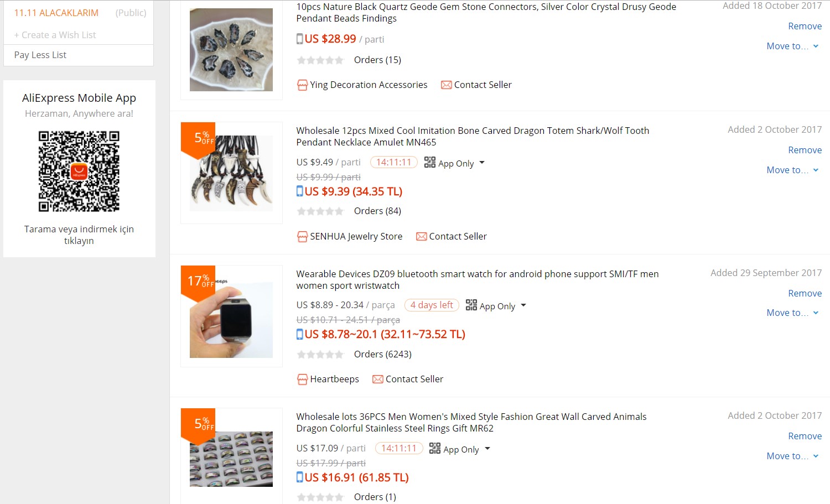This screenshot has height=504, width=830.
Task: Click the QR icon beside tooth necklace App Only
Action: (x=430, y=162)
